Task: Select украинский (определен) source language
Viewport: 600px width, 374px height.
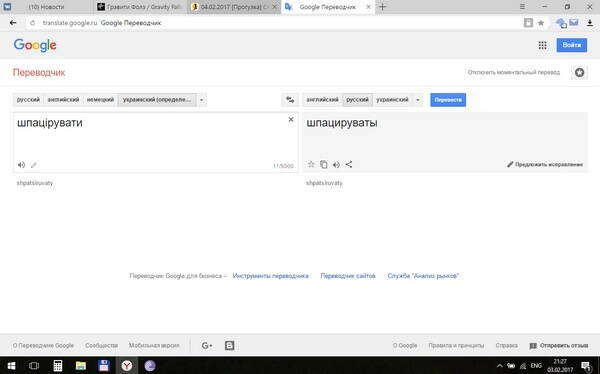Action: point(157,100)
